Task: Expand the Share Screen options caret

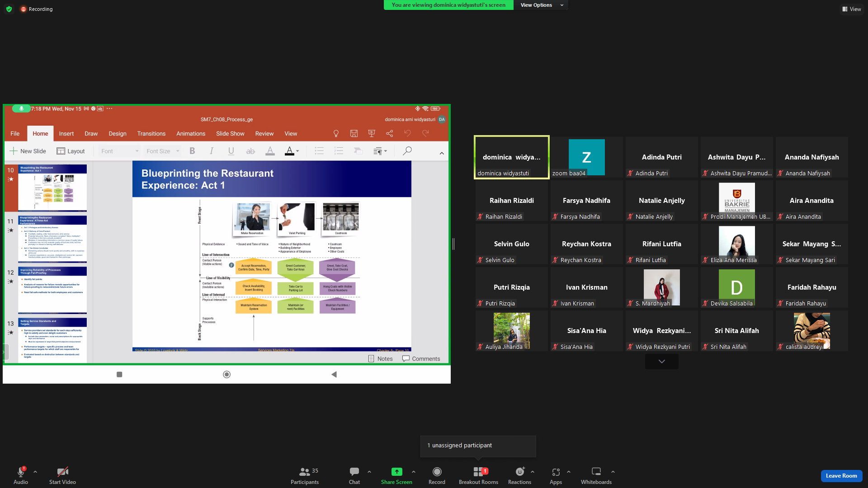Action: 414,472
